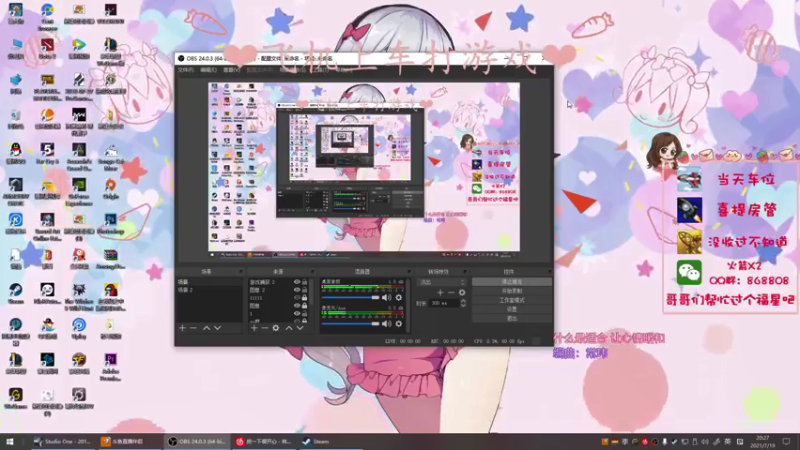800x450 pixels.
Task: Open the 淡出 transition type dropdown
Action: point(442,282)
